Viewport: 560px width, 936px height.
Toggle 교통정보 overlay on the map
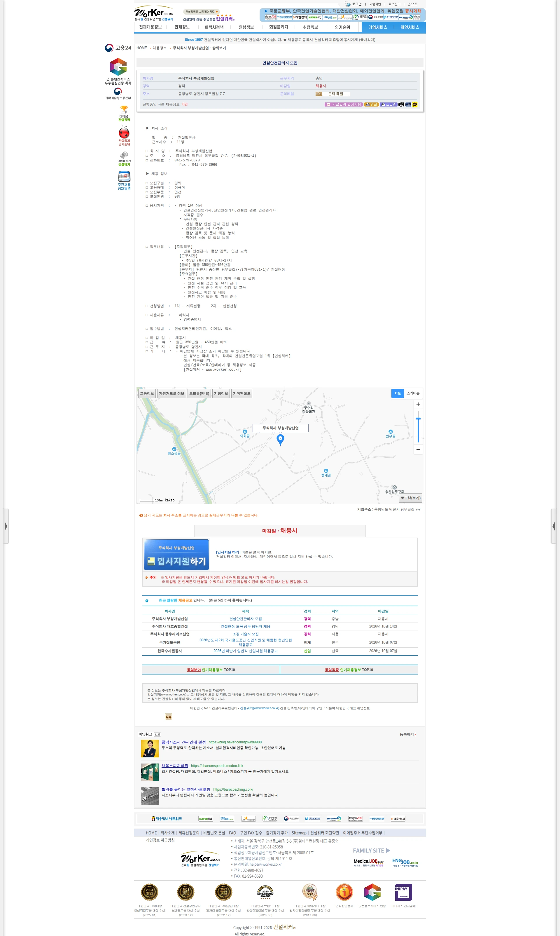[x=147, y=393]
